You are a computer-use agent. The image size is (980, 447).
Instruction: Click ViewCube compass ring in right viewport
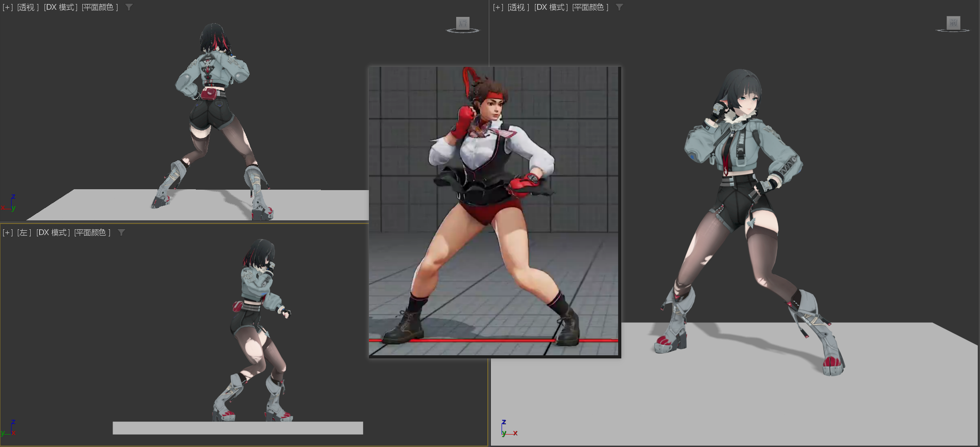click(x=953, y=31)
